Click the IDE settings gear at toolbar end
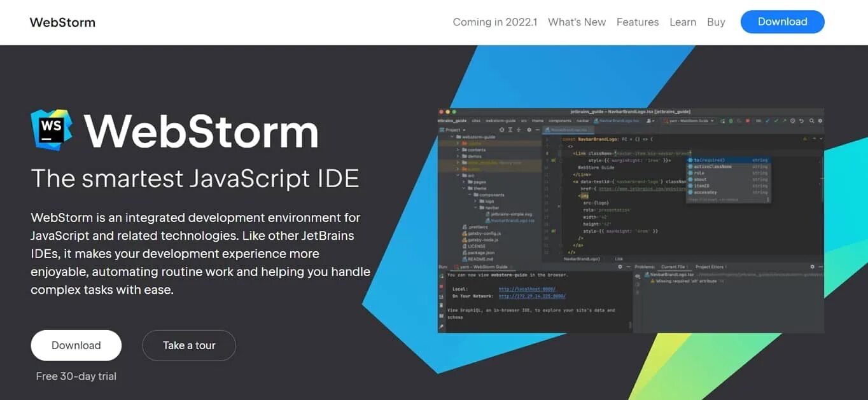 point(820,121)
